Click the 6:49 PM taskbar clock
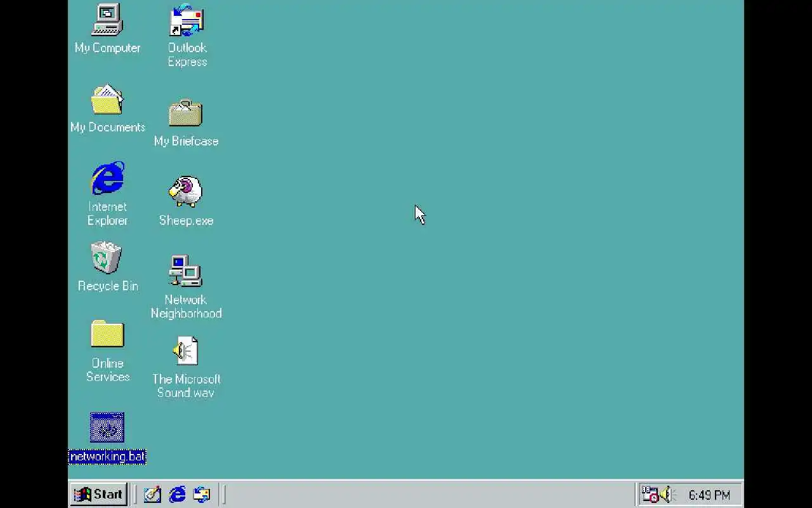 709,495
